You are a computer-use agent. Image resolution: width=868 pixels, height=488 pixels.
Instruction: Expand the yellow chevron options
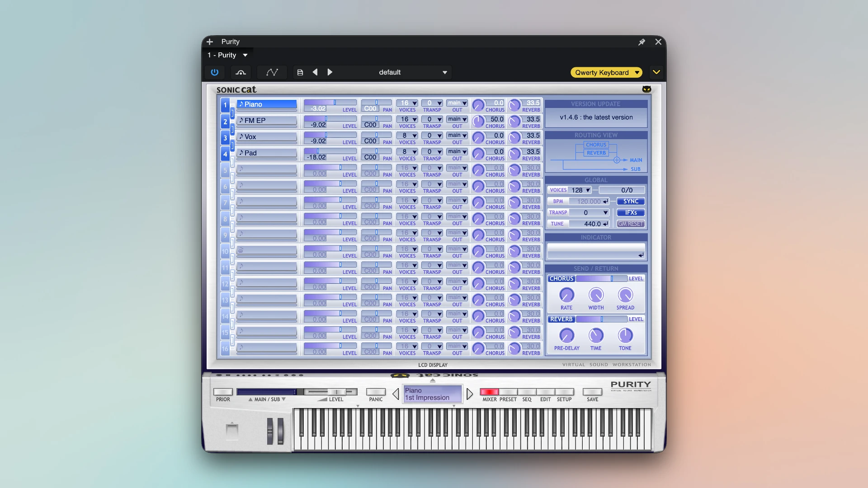click(656, 72)
